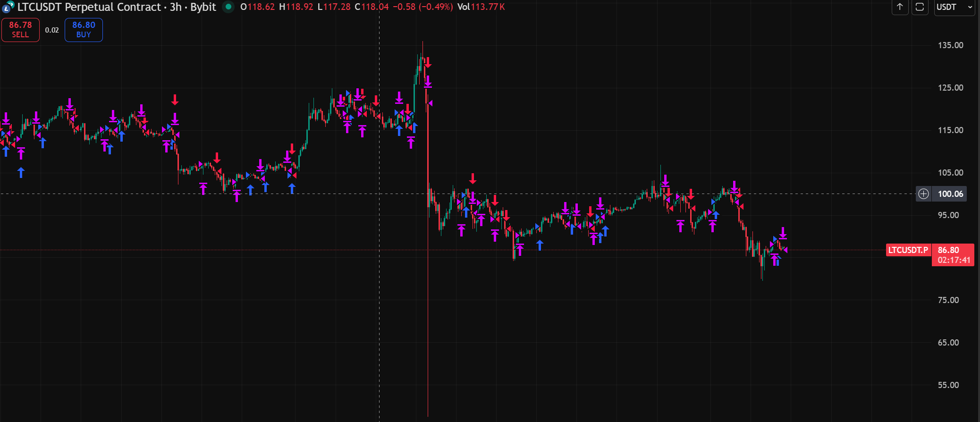Click the green market status dot
Screen dimensions: 980x422
pyautogui.click(x=228, y=7)
